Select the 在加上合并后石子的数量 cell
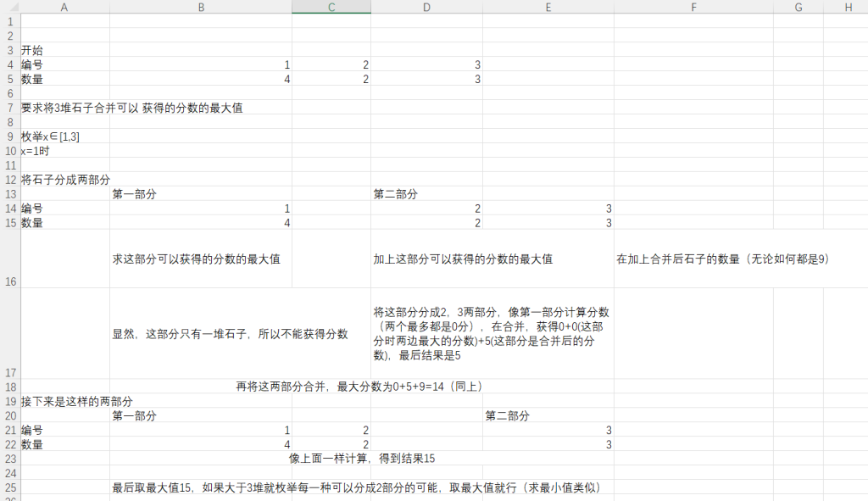Image resolution: width=868 pixels, height=501 pixels. coord(721,259)
